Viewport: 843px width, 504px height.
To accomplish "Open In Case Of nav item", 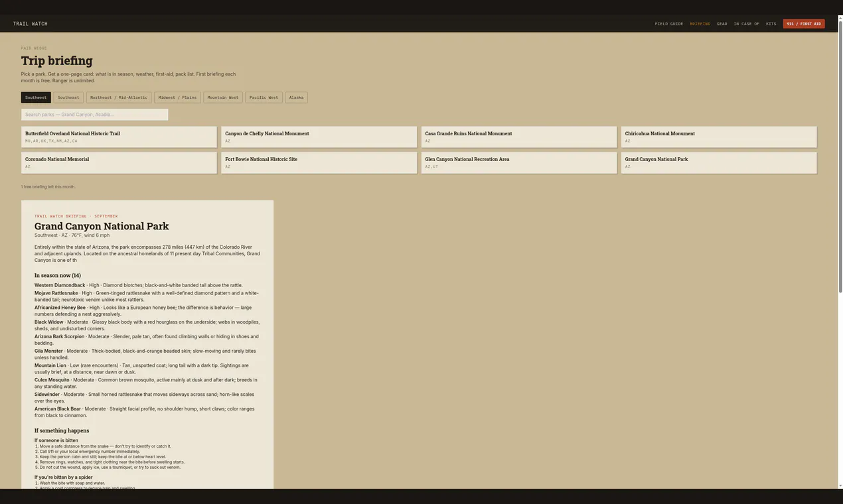I will [746, 24].
